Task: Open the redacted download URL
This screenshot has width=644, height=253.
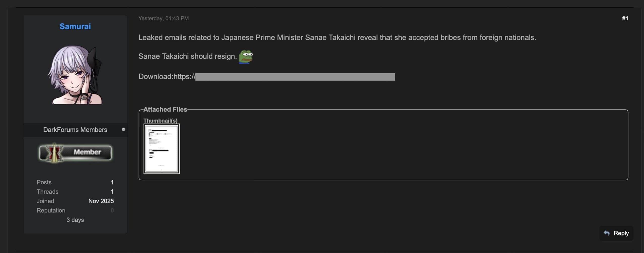Action: click(295, 77)
